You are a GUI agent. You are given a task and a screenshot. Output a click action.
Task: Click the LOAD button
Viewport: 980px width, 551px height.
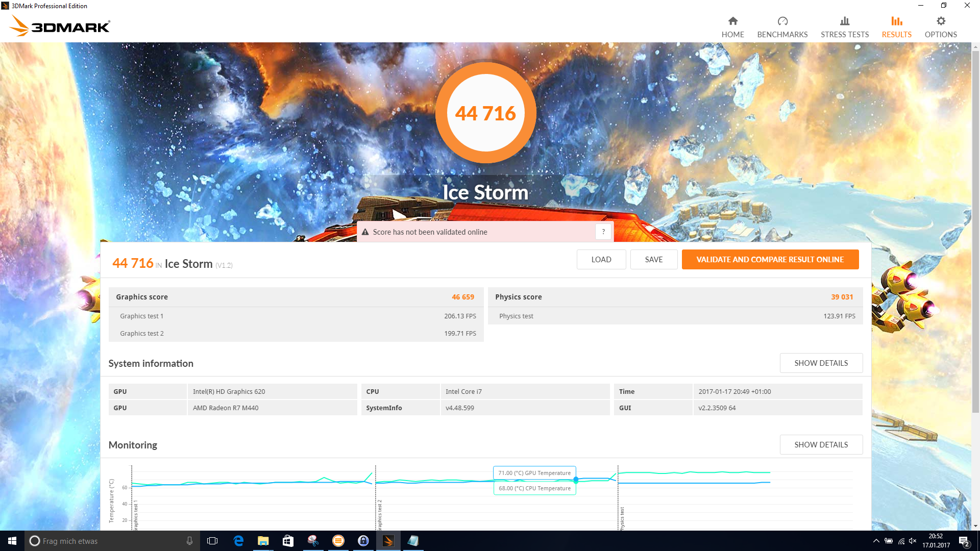pos(601,259)
